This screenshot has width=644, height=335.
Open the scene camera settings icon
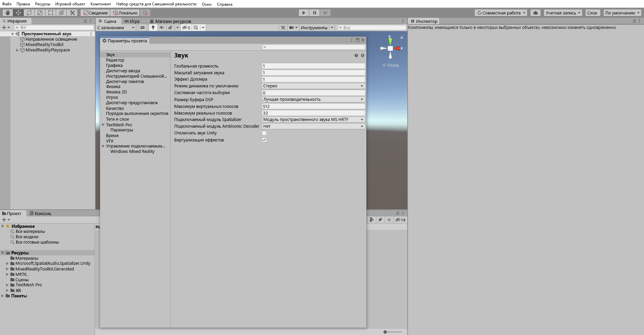(291, 28)
